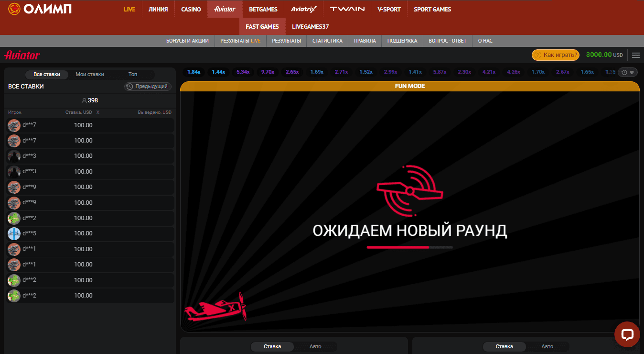Image resolution: width=644 pixels, height=354 pixels.
Task: Open SPORT GAMES section
Action: pyautogui.click(x=432, y=9)
